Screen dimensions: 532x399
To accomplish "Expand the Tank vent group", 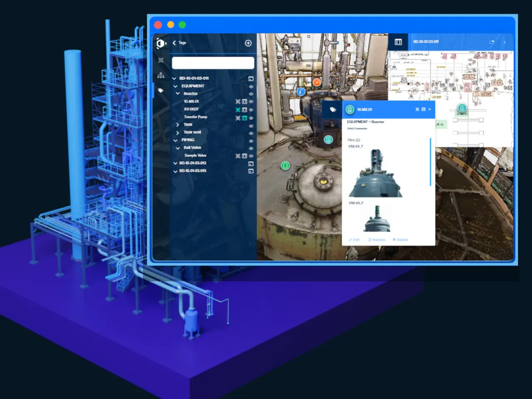I will pyautogui.click(x=178, y=133).
